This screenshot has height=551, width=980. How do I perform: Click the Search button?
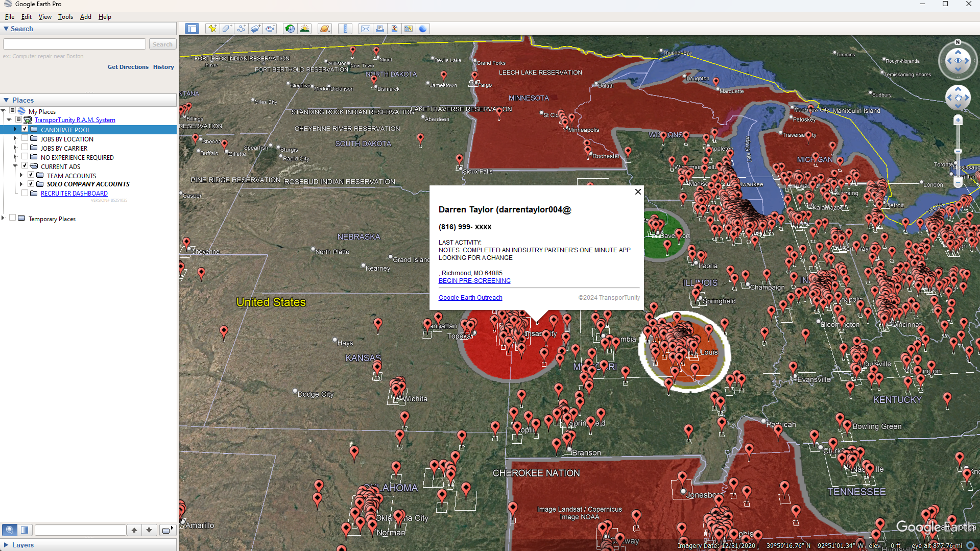162,44
